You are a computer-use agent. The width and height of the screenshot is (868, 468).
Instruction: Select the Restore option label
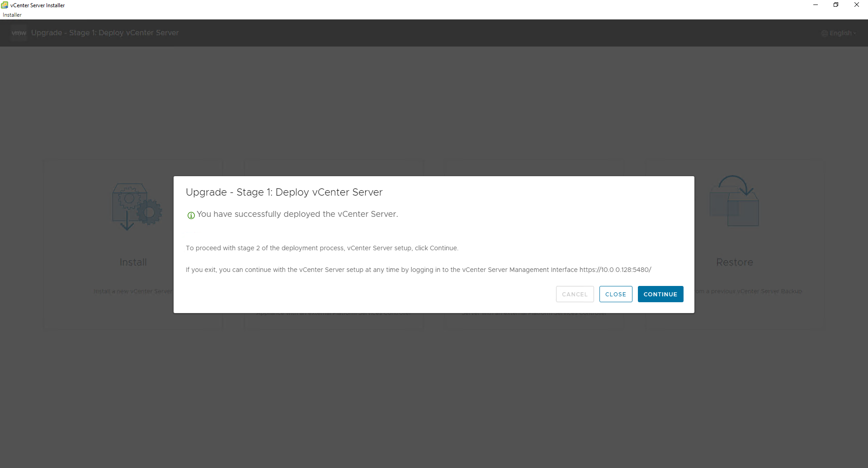[734, 262]
